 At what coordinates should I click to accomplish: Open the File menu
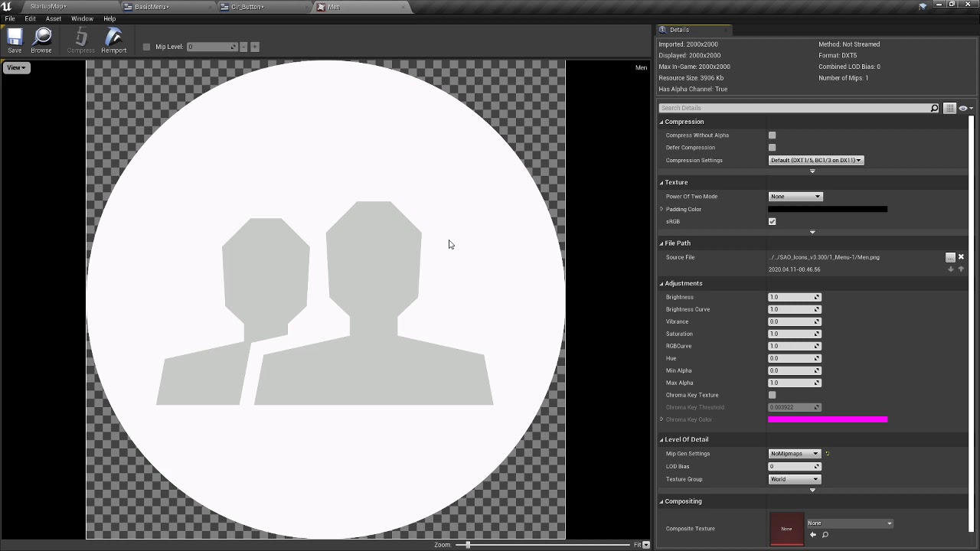click(10, 18)
